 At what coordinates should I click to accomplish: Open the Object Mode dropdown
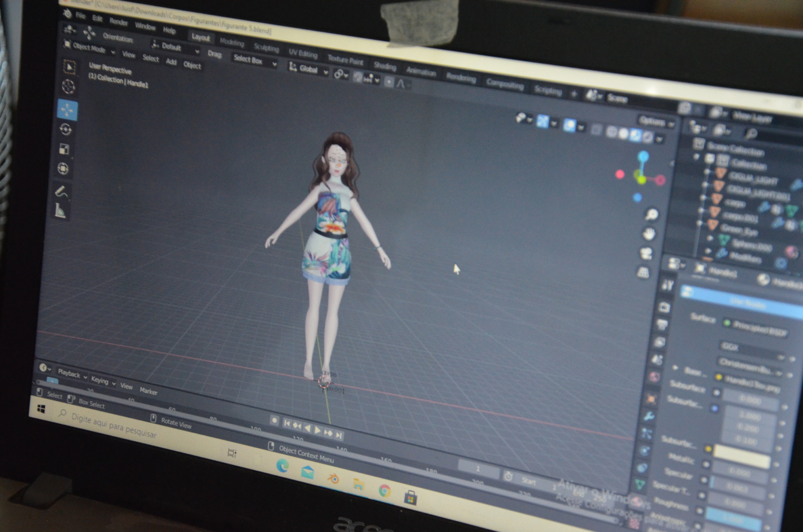89,48
